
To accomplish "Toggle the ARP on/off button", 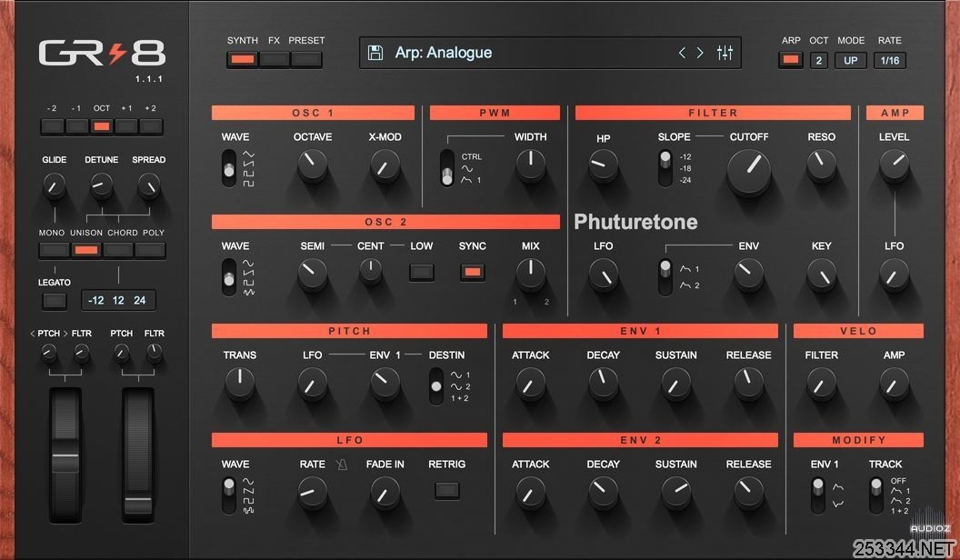I will coord(790,60).
